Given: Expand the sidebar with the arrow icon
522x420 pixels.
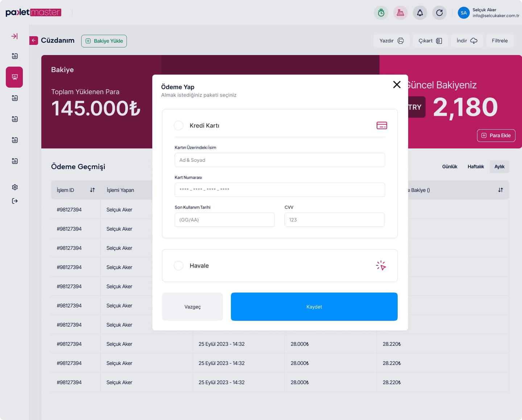Looking at the screenshot, I should tap(14, 36).
